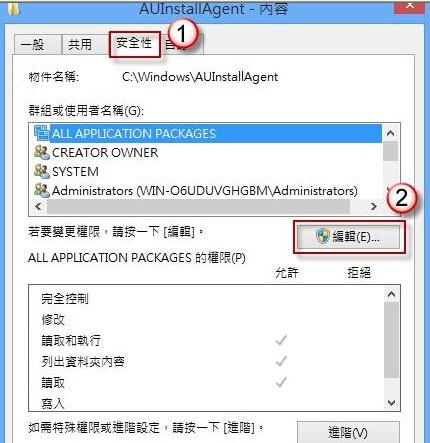Click the user list scroll-right arrow
The height and width of the screenshot is (443, 430).
click(x=374, y=207)
